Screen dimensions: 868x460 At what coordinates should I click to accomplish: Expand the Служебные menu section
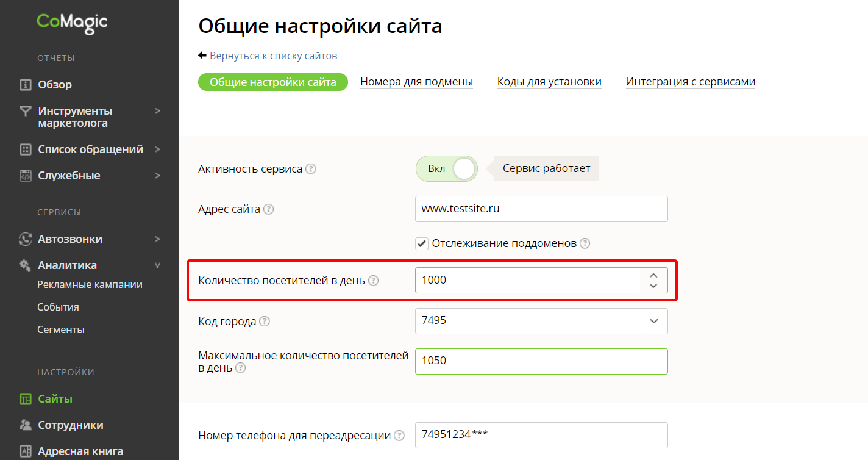[x=158, y=176]
